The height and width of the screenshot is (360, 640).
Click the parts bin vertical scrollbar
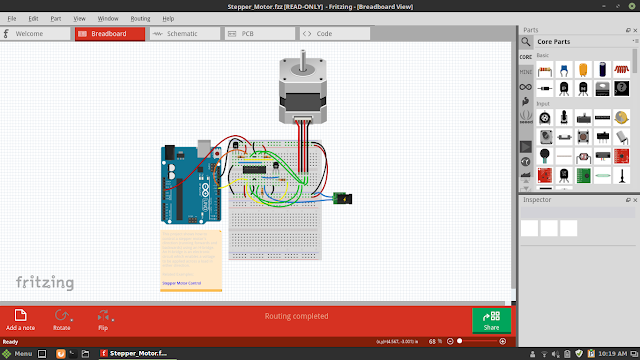click(635, 61)
